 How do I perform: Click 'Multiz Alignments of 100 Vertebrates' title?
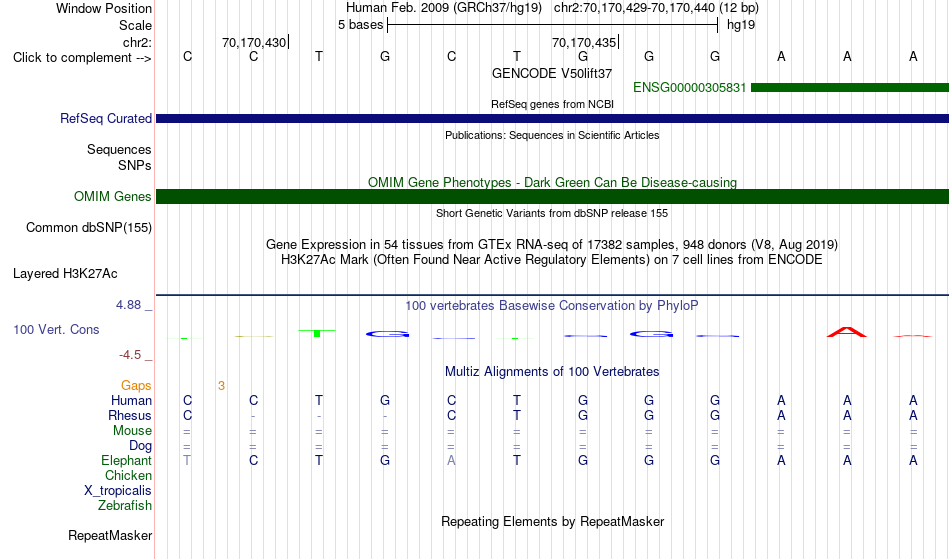point(552,372)
